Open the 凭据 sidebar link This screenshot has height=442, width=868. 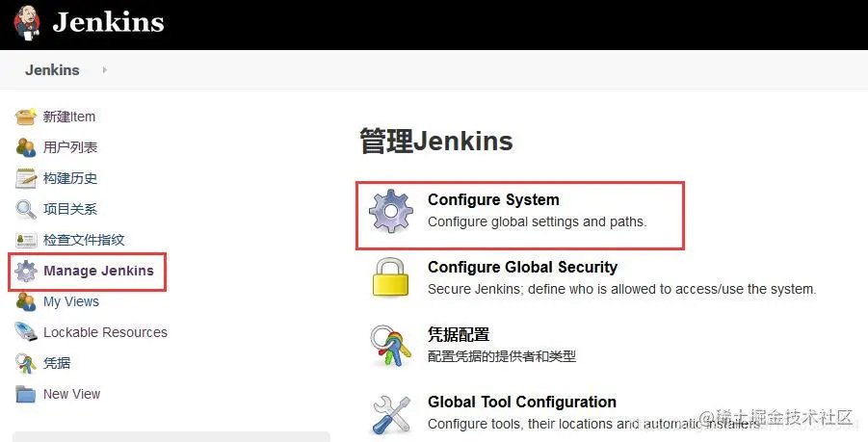point(57,363)
